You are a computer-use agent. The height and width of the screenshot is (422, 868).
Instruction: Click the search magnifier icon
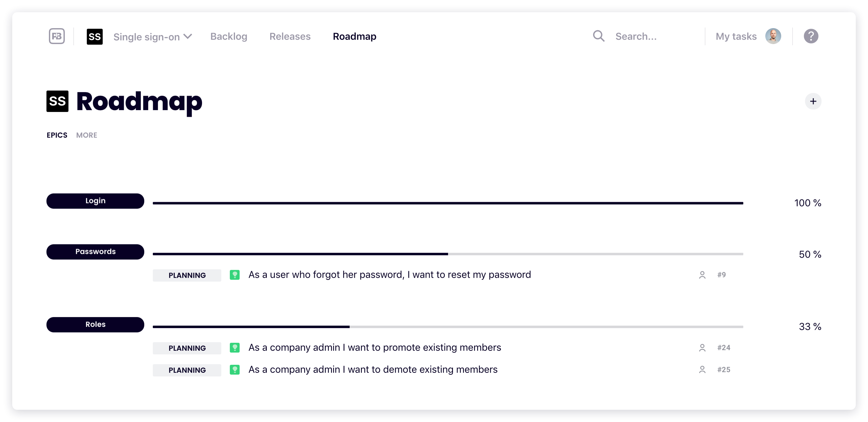tap(598, 36)
